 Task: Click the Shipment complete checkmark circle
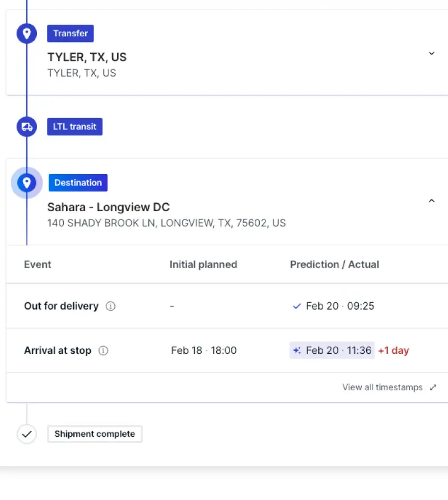click(27, 434)
